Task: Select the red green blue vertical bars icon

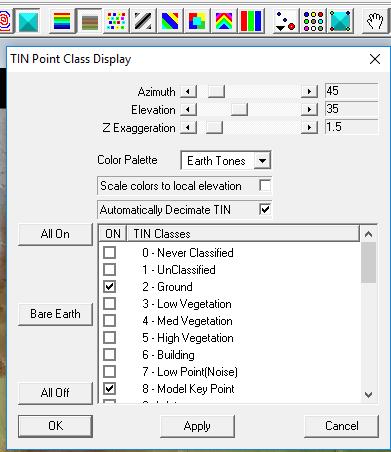Action: 251,21
